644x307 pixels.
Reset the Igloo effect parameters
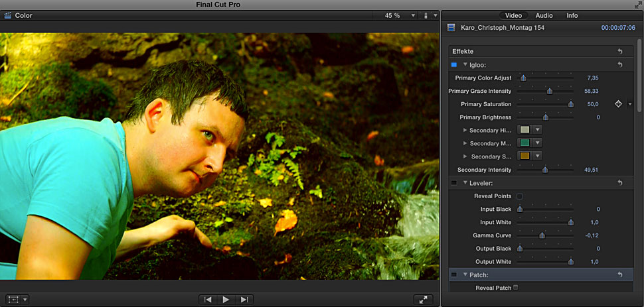point(619,64)
